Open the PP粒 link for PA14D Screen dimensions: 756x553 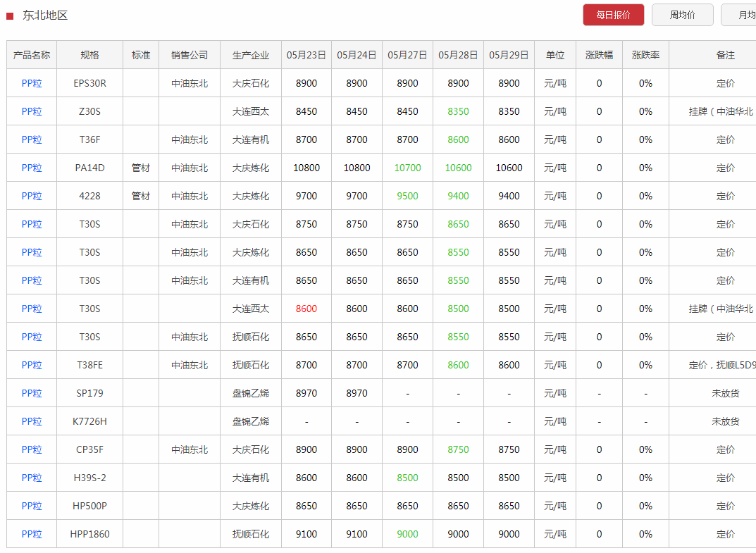[32, 168]
